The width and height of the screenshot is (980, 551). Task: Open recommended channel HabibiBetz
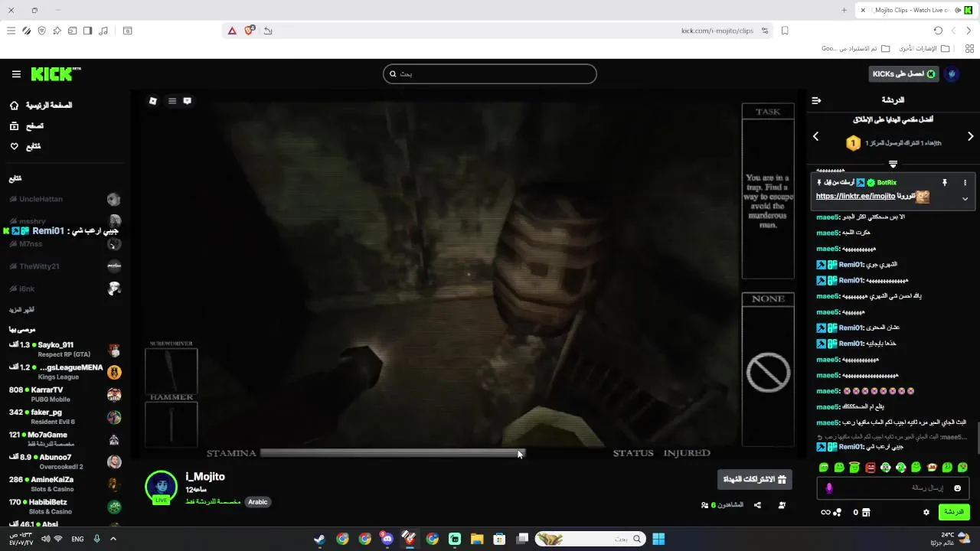pyautogui.click(x=64, y=507)
